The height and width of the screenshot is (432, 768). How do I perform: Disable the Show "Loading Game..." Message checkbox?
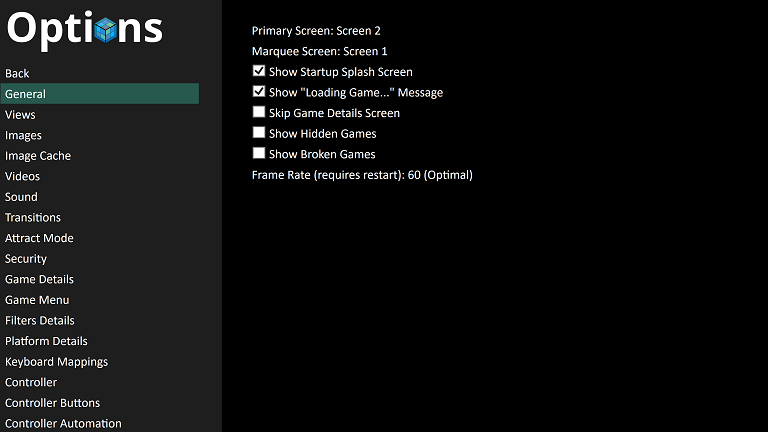click(x=259, y=92)
